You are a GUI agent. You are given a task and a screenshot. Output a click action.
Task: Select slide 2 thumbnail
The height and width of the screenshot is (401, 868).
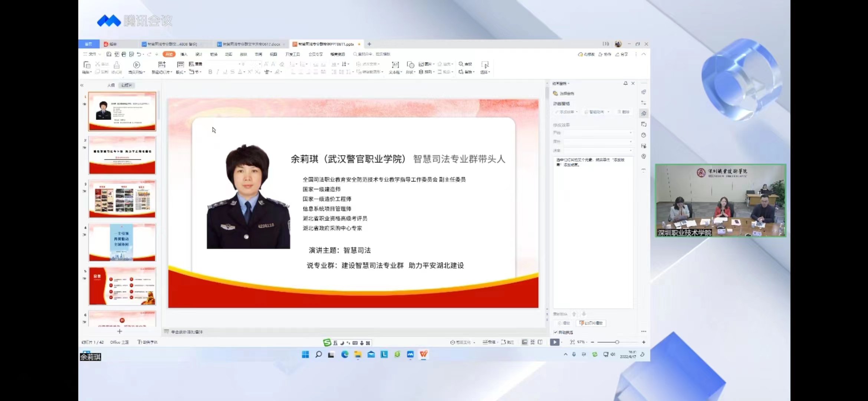pyautogui.click(x=122, y=155)
